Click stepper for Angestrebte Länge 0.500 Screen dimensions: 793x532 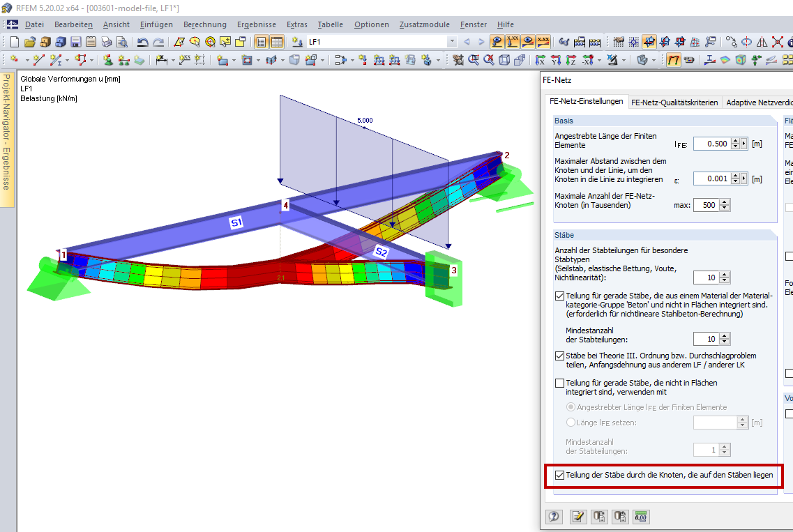(735, 144)
